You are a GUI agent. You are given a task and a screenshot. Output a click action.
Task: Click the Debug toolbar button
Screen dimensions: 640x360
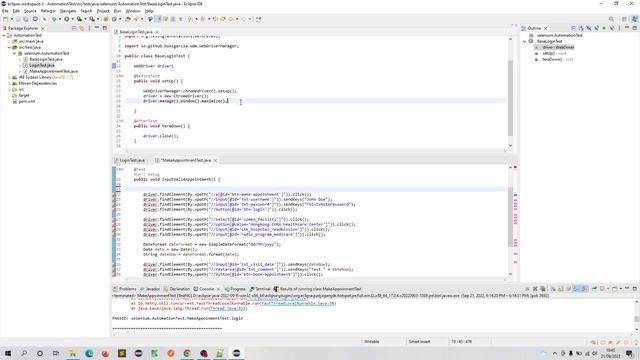54,19
